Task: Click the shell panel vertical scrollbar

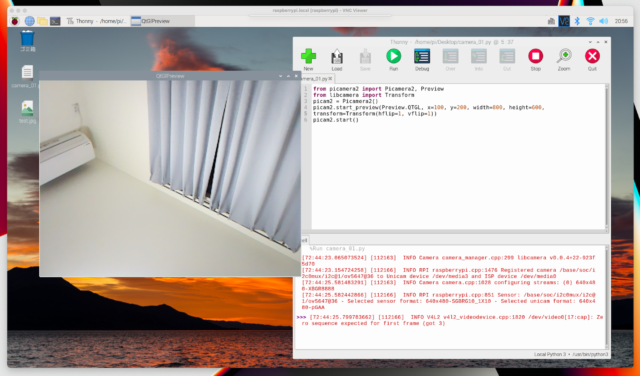Action: pos(607,297)
